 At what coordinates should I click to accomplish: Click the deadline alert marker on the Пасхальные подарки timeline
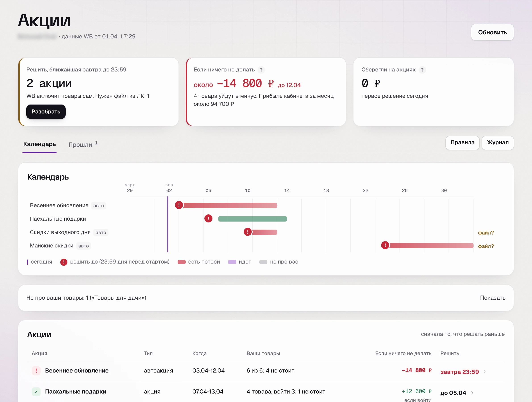[208, 219]
